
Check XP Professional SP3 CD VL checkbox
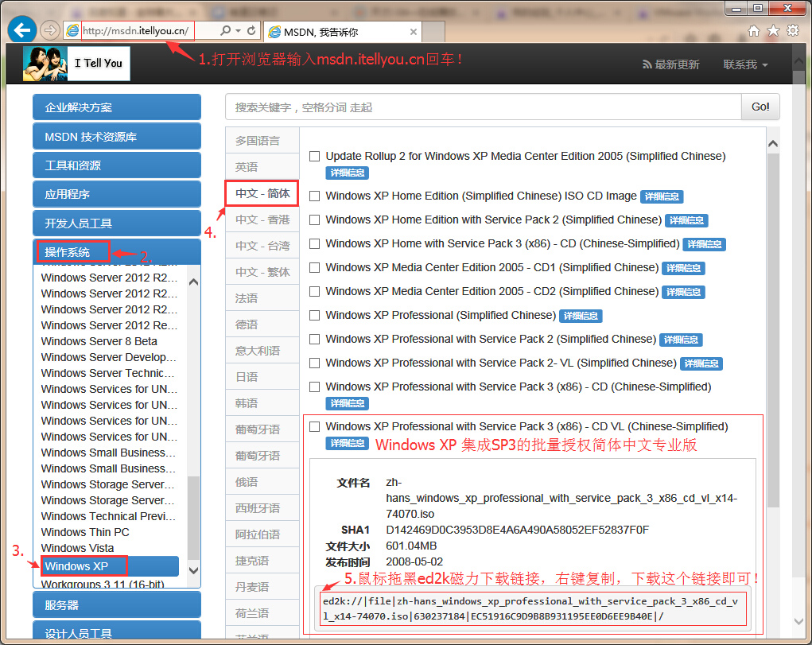pos(314,427)
